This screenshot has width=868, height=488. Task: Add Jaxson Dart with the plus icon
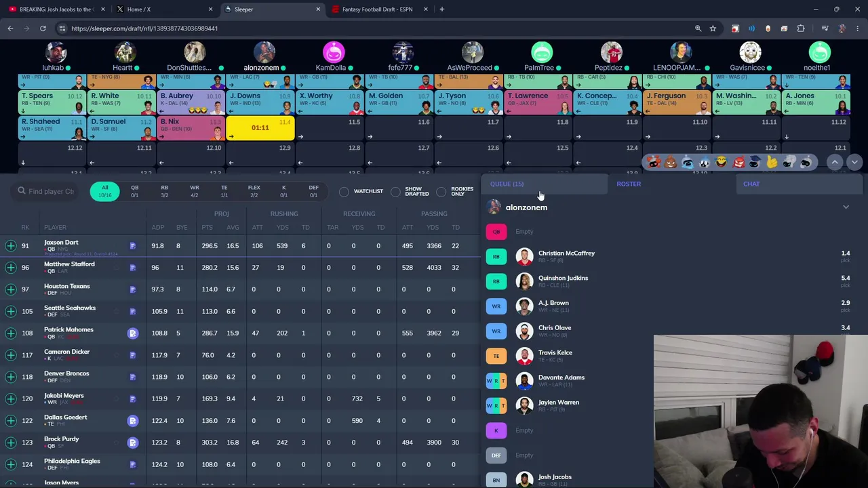[x=11, y=245]
